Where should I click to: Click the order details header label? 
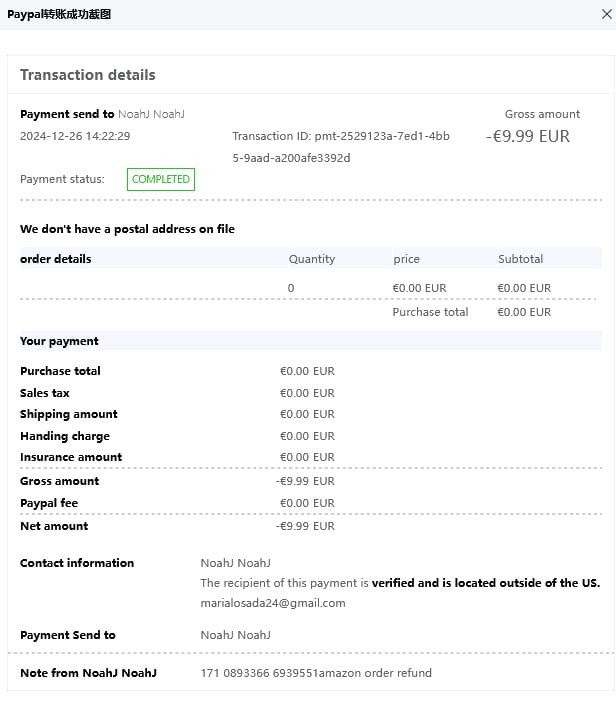click(56, 259)
